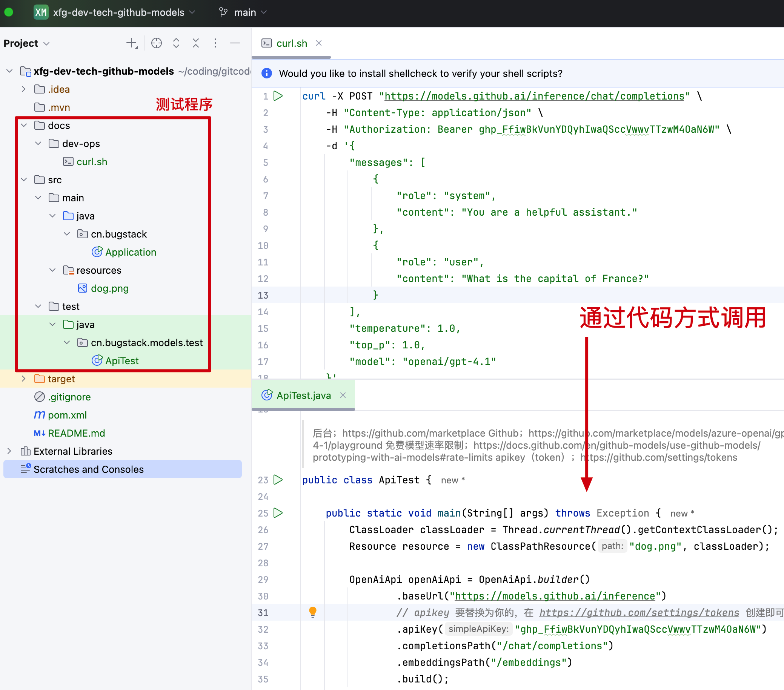Screen dimensions: 784x690
Task: Click the Expand All icon in the Project panel
Action: coord(176,43)
